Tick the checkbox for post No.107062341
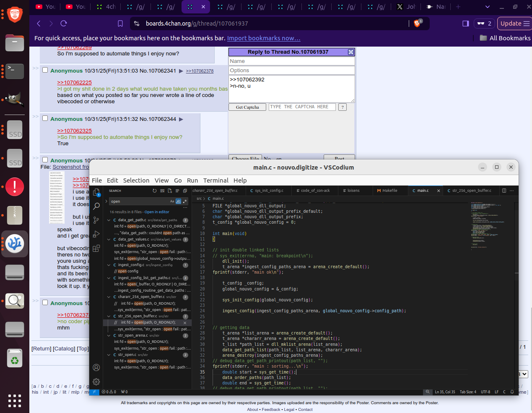The image size is (532, 413). (x=45, y=70)
